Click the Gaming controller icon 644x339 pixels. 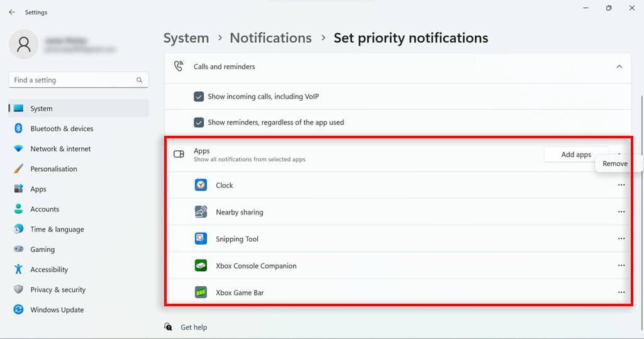coord(18,249)
